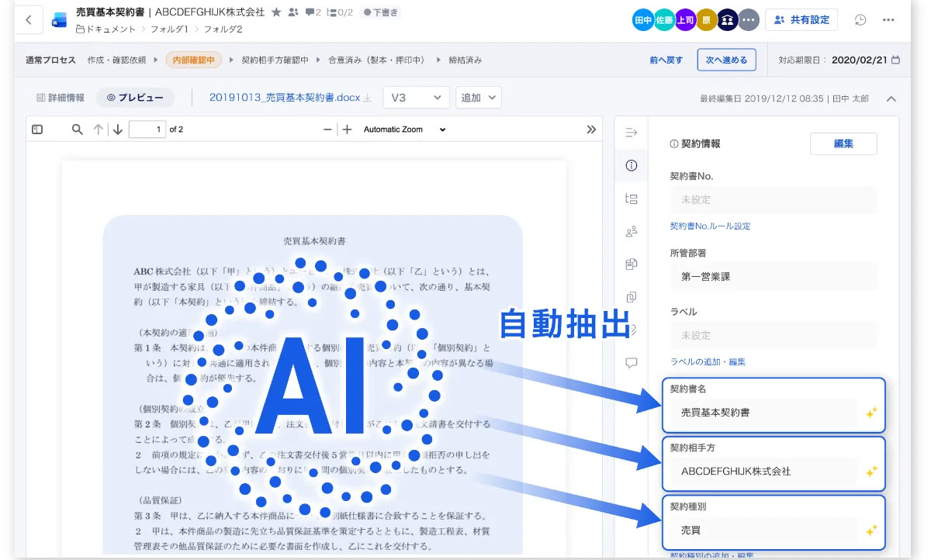Screen dimensions: 931x560
Task: Switch to the プレビュー tab
Action: 135,98
